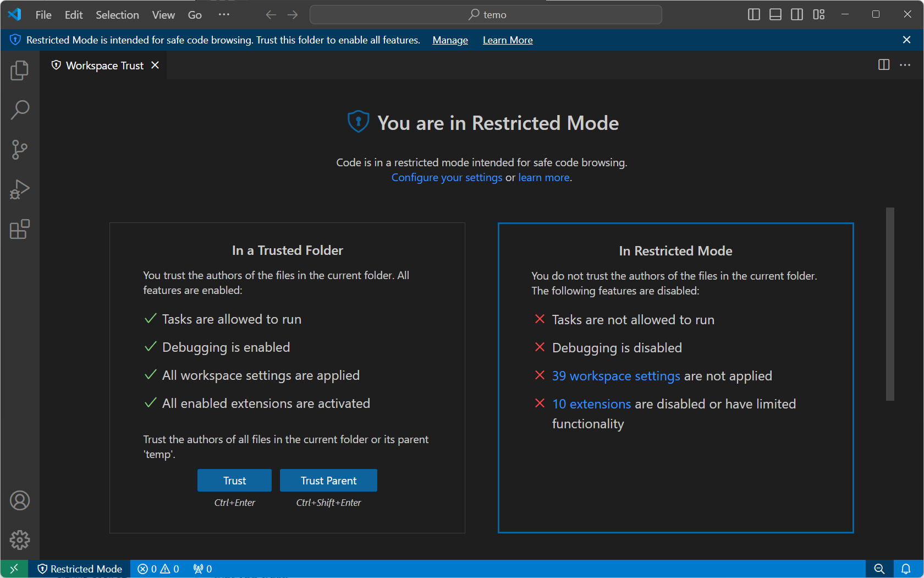Toggle the primary side bar visibility

(x=754, y=14)
